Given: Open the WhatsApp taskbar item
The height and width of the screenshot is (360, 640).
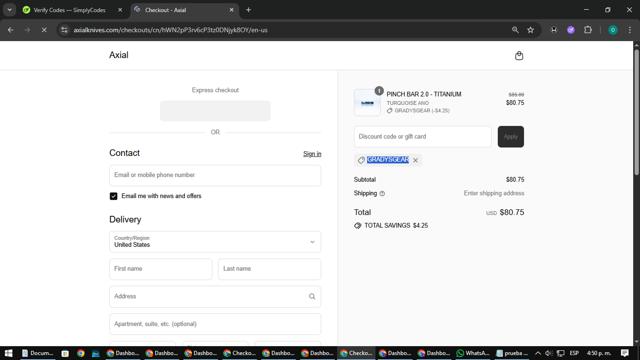Looking at the screenshot, I should [473, 353].
